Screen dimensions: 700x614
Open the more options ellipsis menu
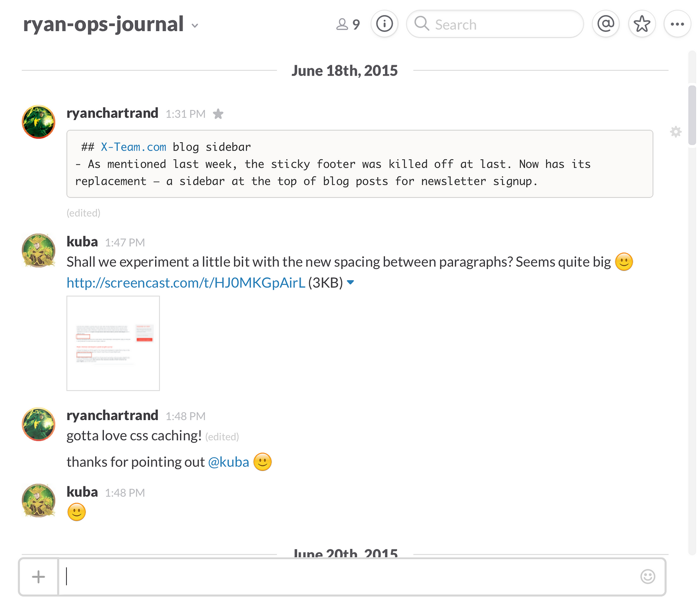[x=677, y=24]
